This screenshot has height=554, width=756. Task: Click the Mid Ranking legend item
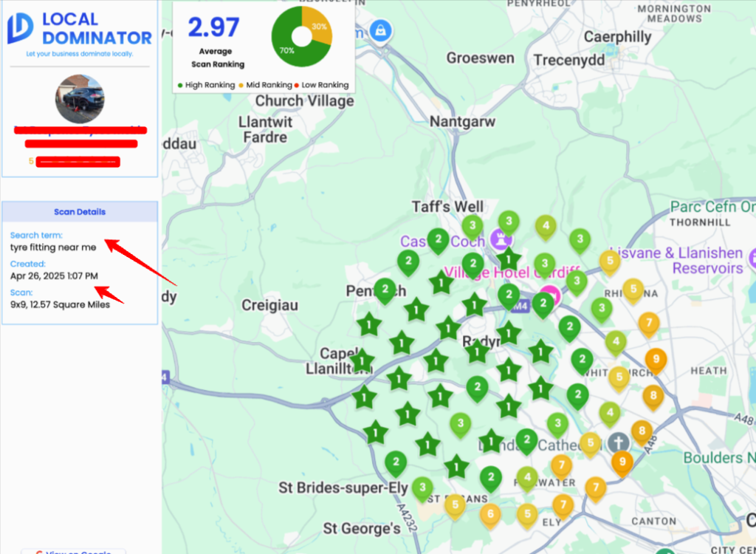[265, 86]
